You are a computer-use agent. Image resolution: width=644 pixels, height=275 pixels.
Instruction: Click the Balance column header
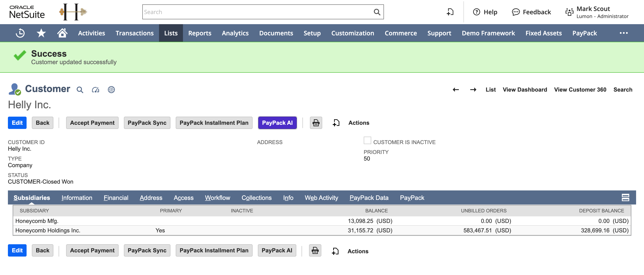pyautogui.click(x=376, y=210)
